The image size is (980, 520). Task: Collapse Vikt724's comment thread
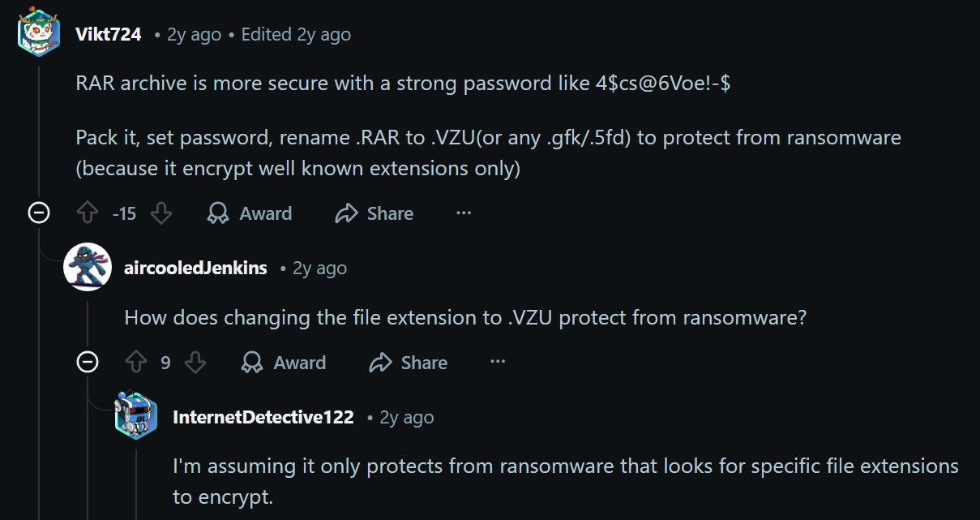point(39,213)
